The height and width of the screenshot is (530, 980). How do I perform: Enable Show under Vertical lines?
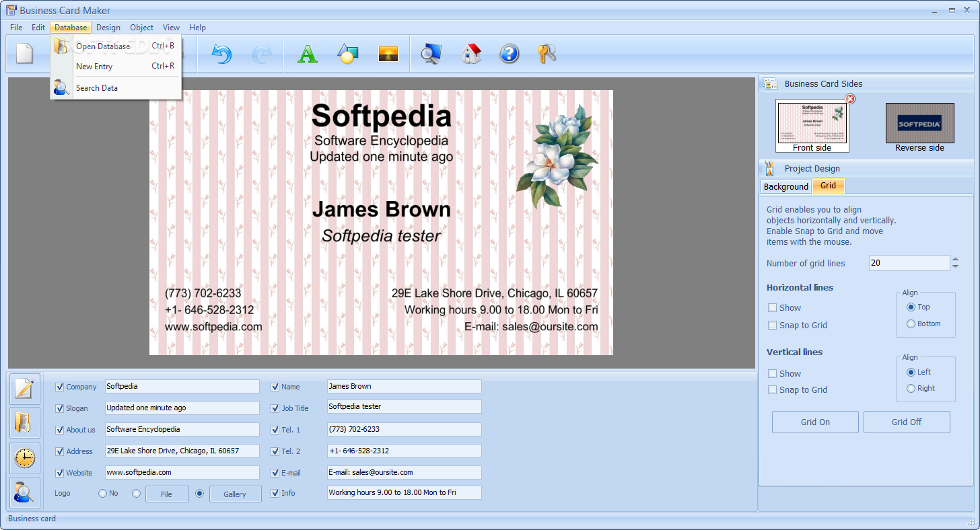[773, 374]
